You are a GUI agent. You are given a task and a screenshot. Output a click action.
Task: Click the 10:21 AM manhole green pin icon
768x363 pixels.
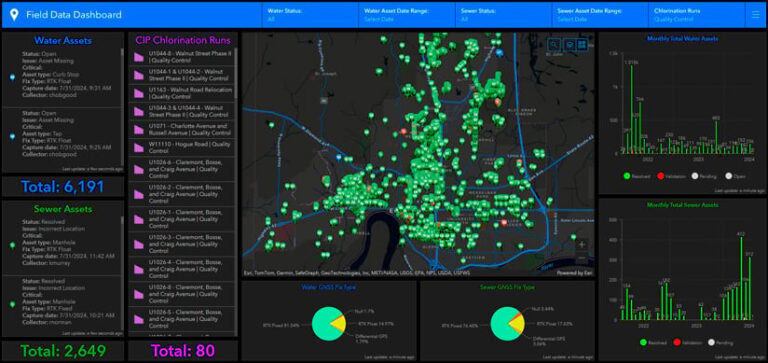(x=13, y=304)
